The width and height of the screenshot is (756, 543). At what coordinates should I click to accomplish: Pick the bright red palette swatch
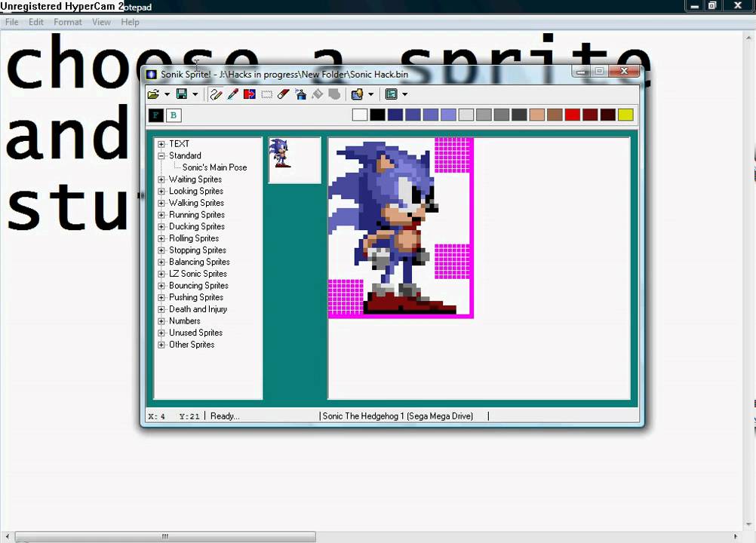573,115
